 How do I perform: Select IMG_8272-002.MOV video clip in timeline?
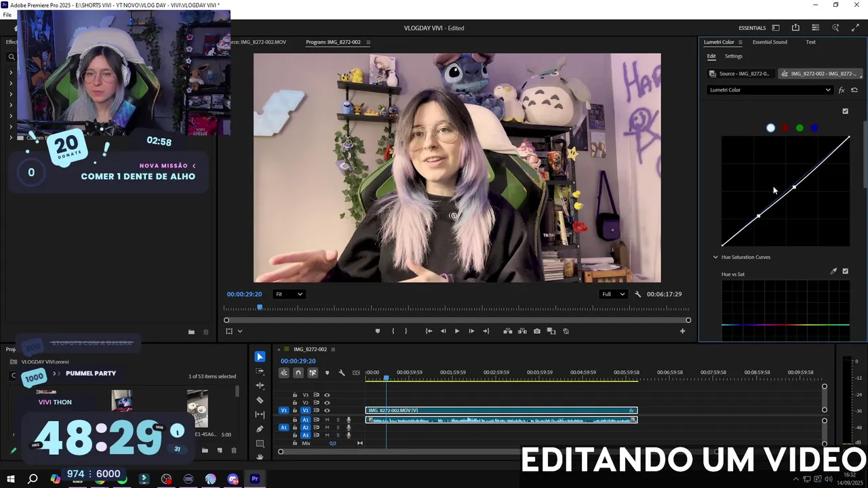pyautogui.click(x=501, y=411)
